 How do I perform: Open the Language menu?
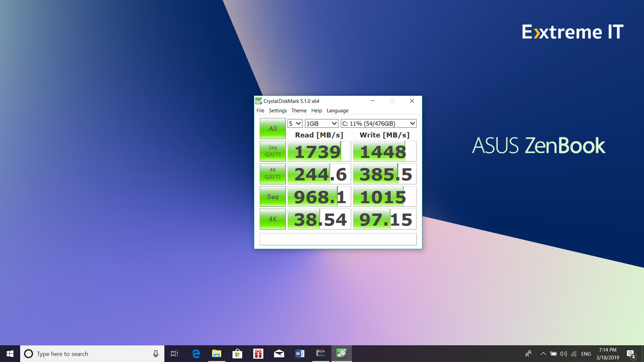337,111
